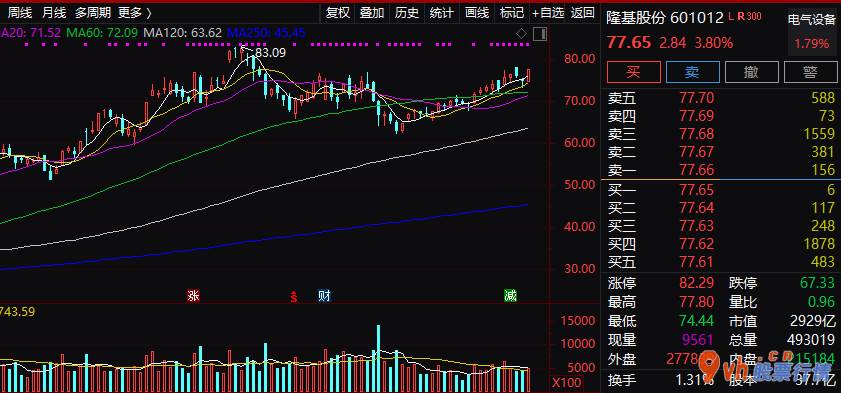Screen dimensions: 841x393
Task: Open the 电气设备 sector box
Action: [812, 33]
